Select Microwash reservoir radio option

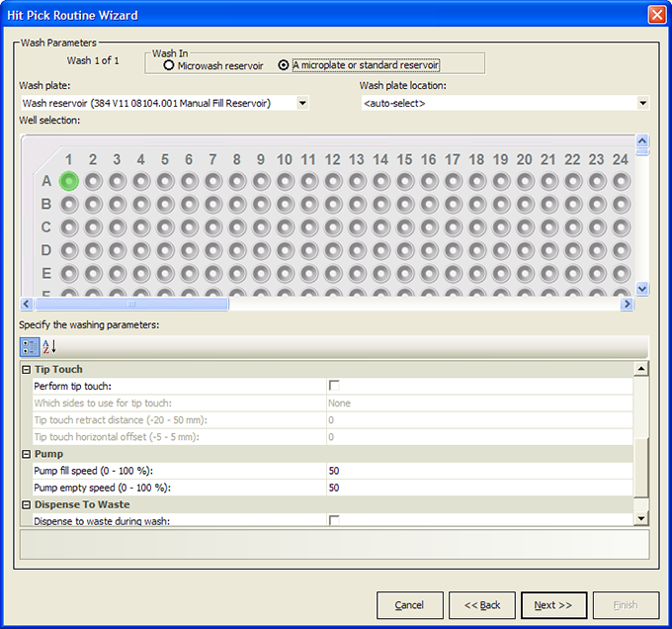pos(169,65)
